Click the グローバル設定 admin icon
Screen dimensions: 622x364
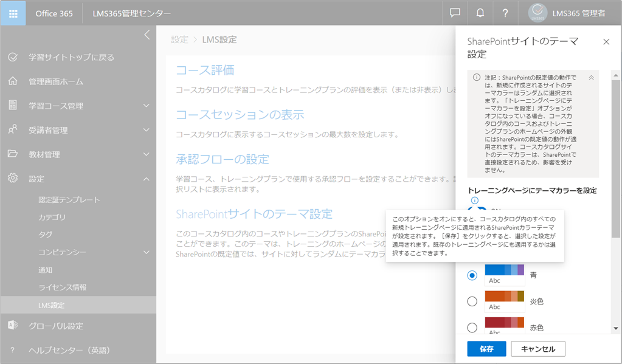(13, 325)
